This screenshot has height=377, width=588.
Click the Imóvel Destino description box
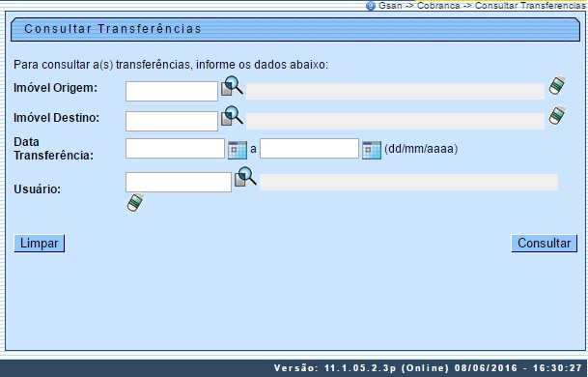(x=395, y=121)
